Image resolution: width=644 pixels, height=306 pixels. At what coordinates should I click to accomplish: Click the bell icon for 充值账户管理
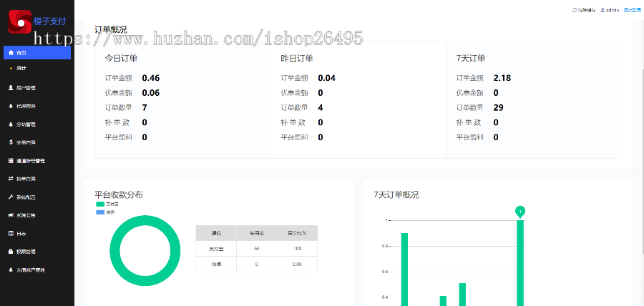(11, 270)
